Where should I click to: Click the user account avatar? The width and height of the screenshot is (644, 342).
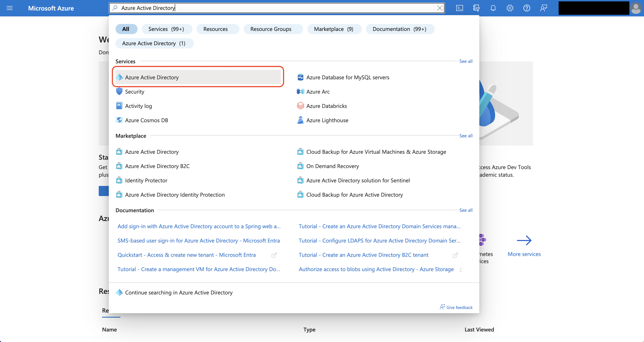[636, 8]
